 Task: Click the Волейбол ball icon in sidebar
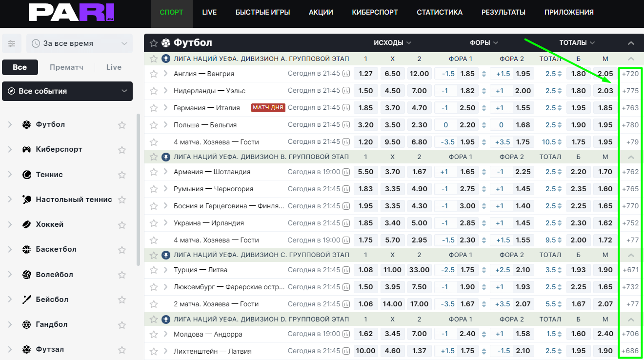(27, 275)
